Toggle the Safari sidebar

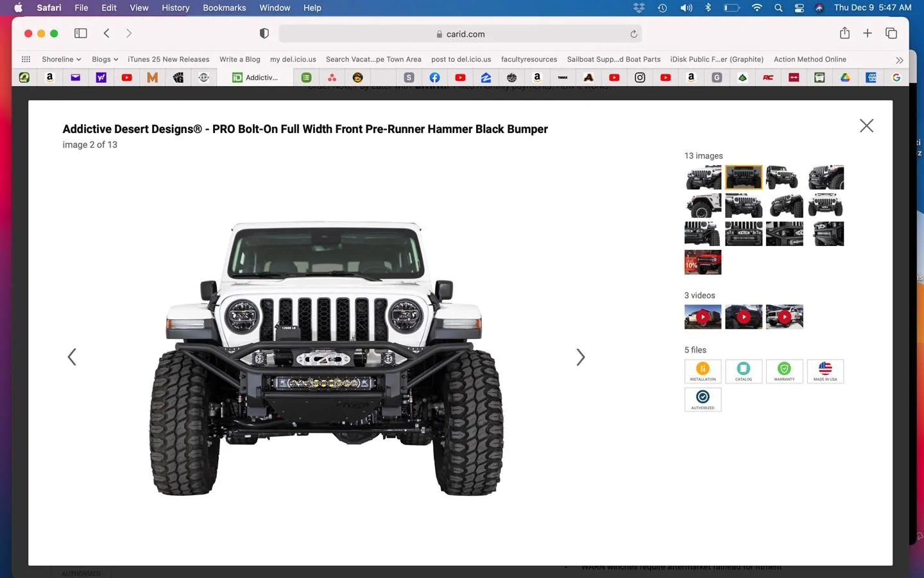click(81, 33)
